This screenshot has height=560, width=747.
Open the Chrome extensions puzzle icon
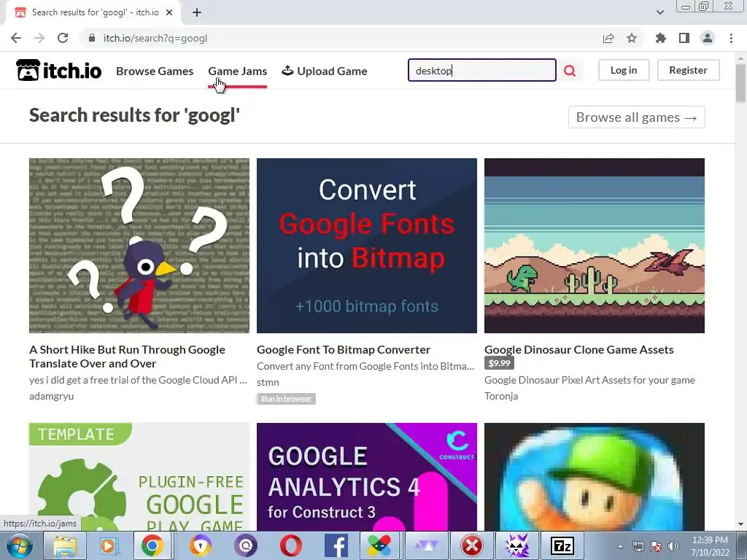pyautogui.click(x=660, y=38)
